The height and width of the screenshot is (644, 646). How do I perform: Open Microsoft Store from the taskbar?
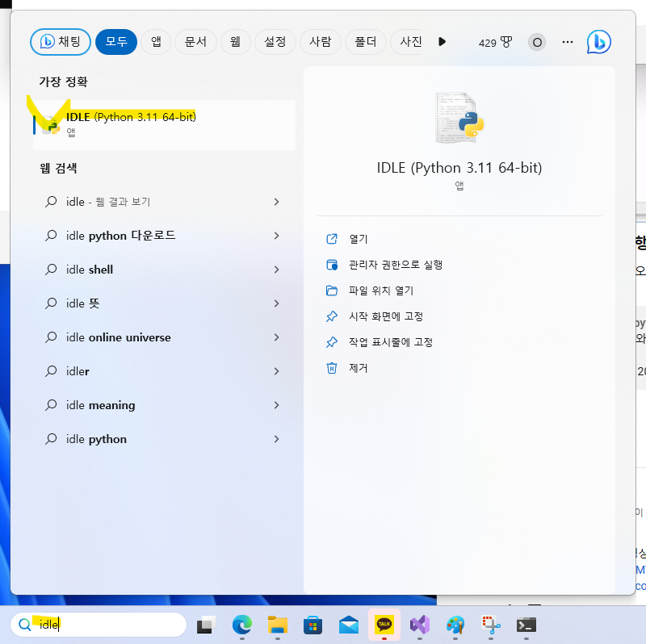pos(313,625)
